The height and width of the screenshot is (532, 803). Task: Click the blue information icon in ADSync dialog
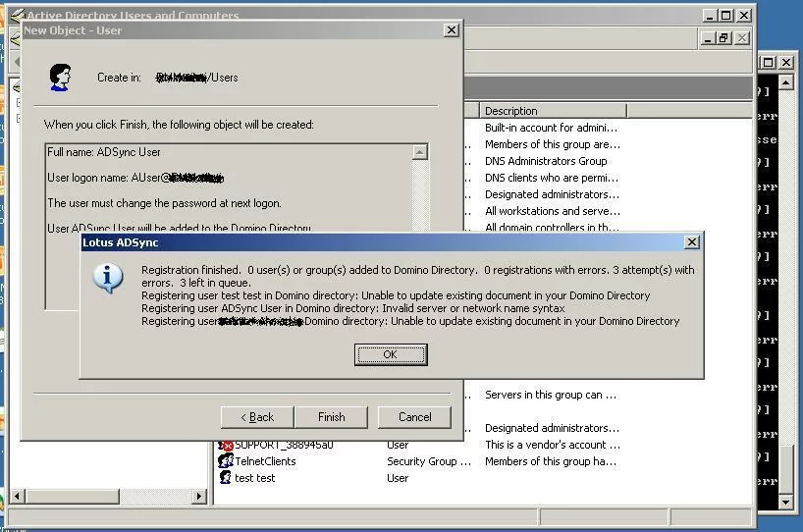[107, 278]
